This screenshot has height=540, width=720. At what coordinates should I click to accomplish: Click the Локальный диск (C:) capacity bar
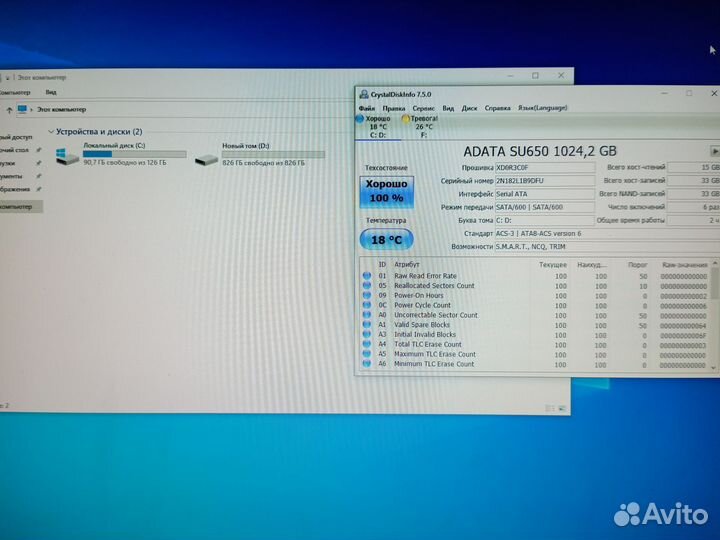(x=135, y=154)
